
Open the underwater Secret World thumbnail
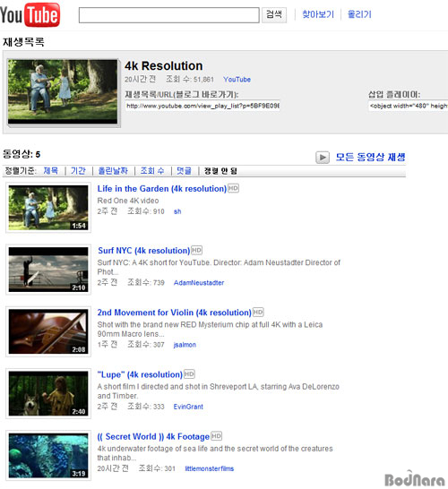pyautogui.click(x=48, y=455)
